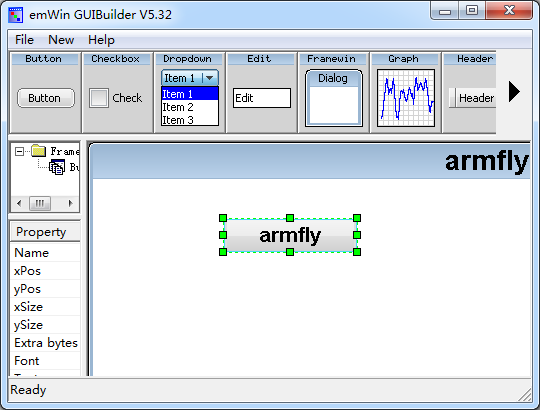The width and height of the screenshot is (540, 410).
Task: Select the Button child item icon in tree
Action: 57,167
